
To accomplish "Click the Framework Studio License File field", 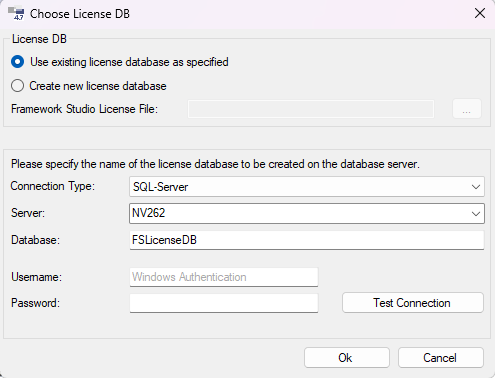I will pyautogui.click(x=311, y=109).
